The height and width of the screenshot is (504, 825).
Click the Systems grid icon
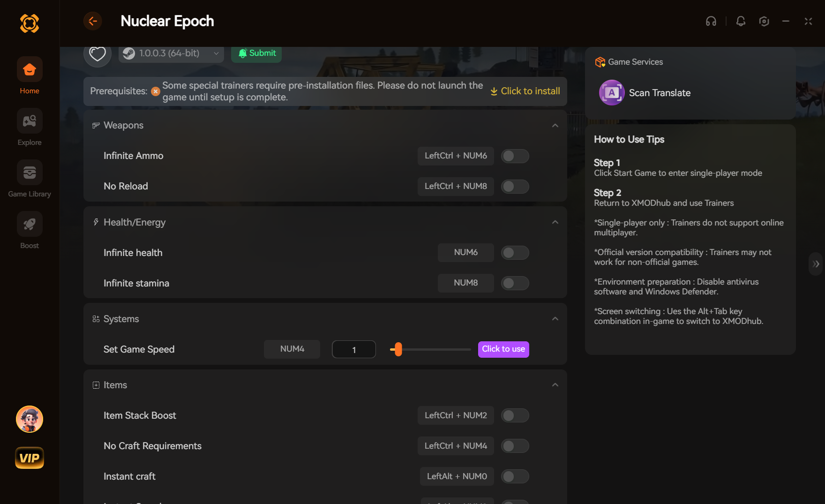pos(96,319)
